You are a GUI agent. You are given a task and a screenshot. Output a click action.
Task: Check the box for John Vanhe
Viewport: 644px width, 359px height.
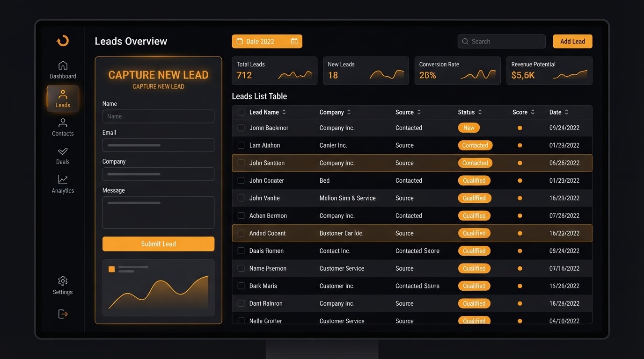click(241, 198)
